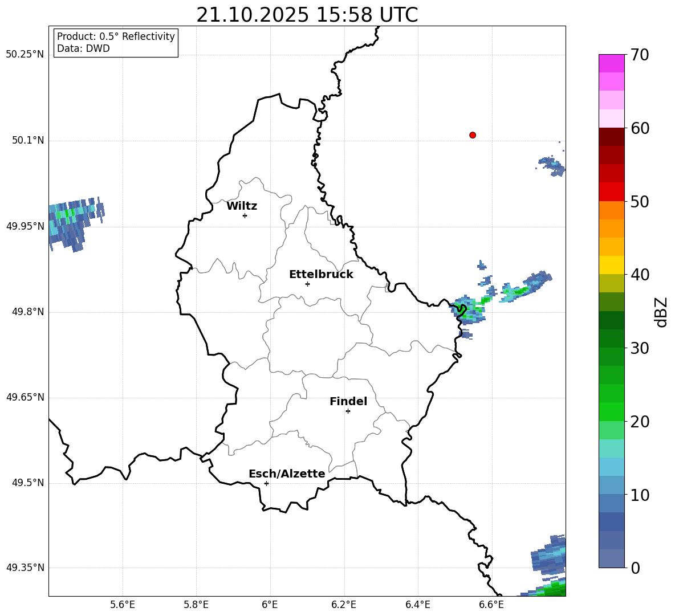This screenshot has height=616, width=675.
Task: Click the Findel cross marker
Action: coord(348,411)
